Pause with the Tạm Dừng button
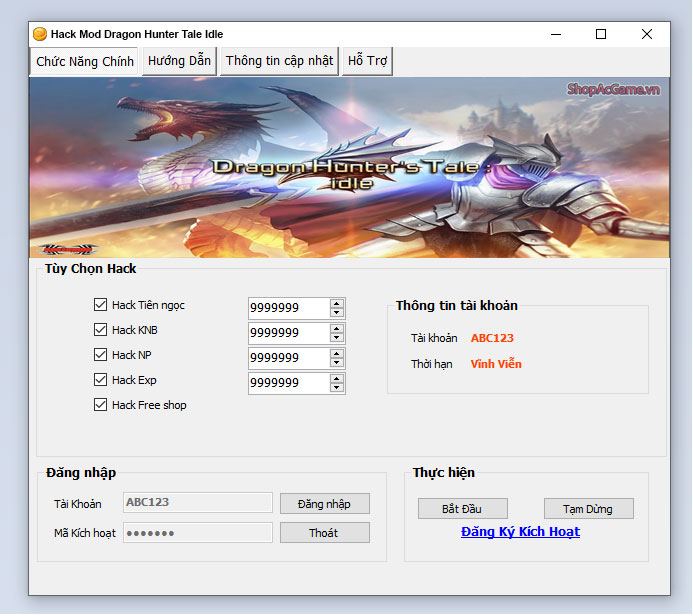693x616 pixels. pyautogui.click(x=589, y=509)
